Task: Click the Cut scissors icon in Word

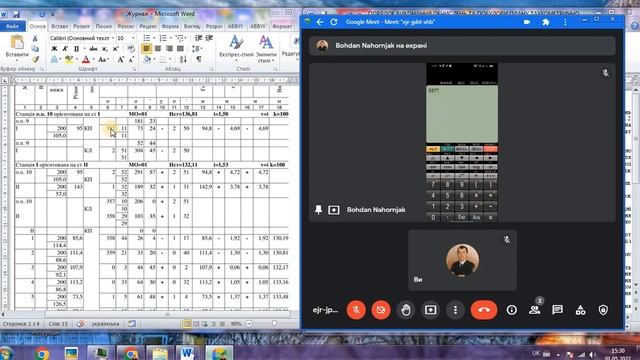Action: pos(35,38)
